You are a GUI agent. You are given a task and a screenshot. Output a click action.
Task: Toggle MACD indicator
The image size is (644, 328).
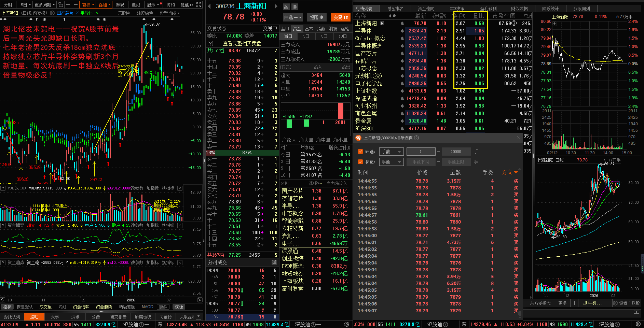pos(147,307)
